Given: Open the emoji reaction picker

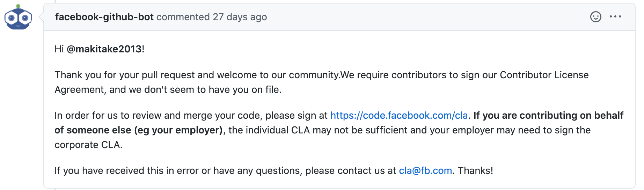Looking at the screenshot, I should (595, 17).
